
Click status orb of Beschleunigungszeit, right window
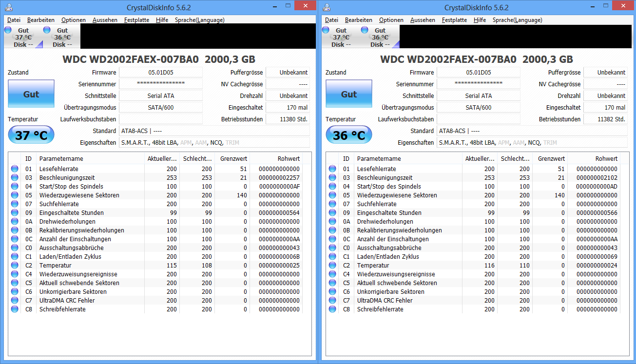pyautogui.click(x=332, y=177)
